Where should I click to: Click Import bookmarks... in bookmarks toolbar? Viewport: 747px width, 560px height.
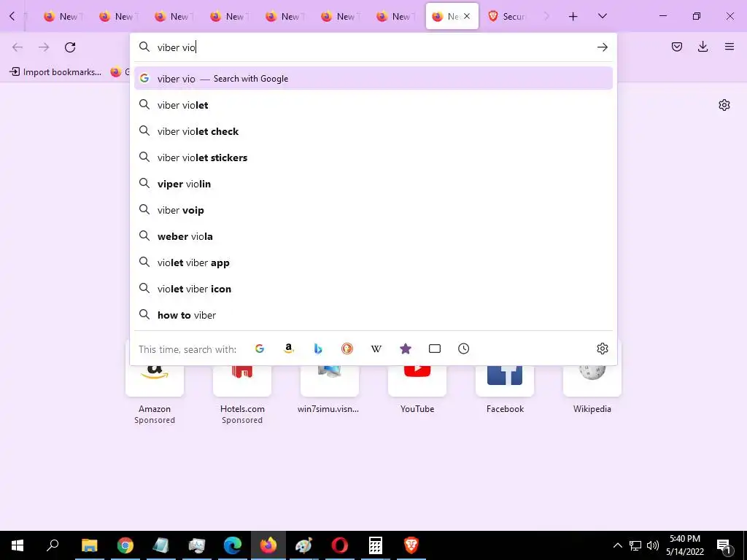tap(55, 72)
